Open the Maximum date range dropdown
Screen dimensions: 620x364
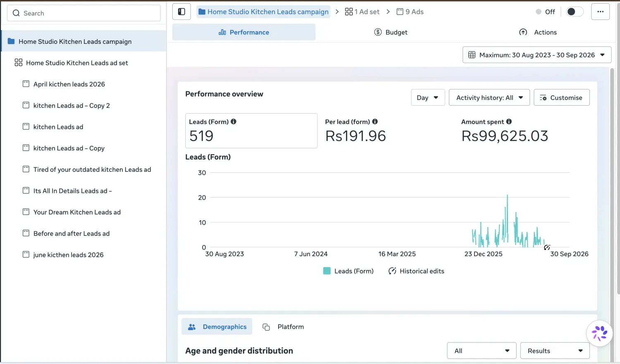click(537, 55)
